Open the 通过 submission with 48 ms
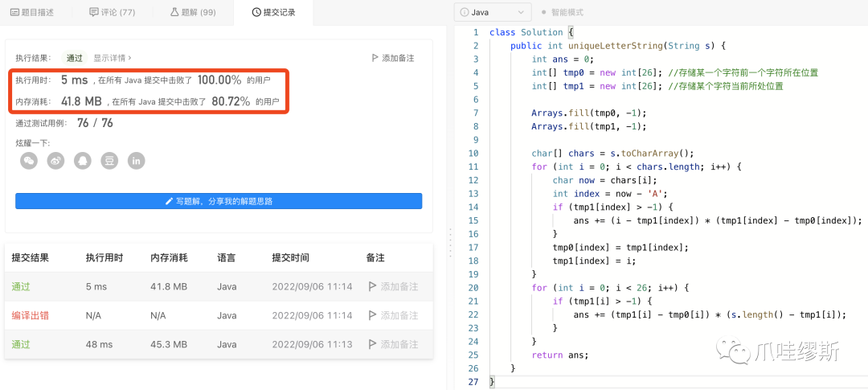This screenshot has height=390, width=868. point(21,344)
